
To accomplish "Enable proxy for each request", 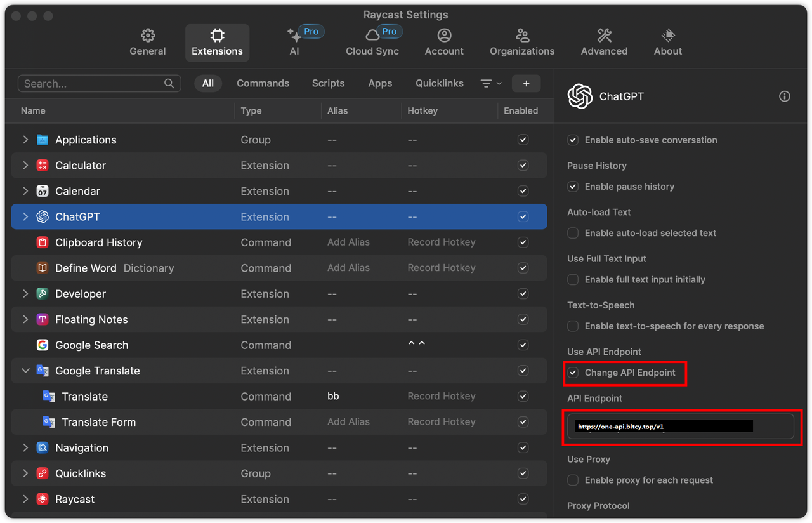I will 573,480.
